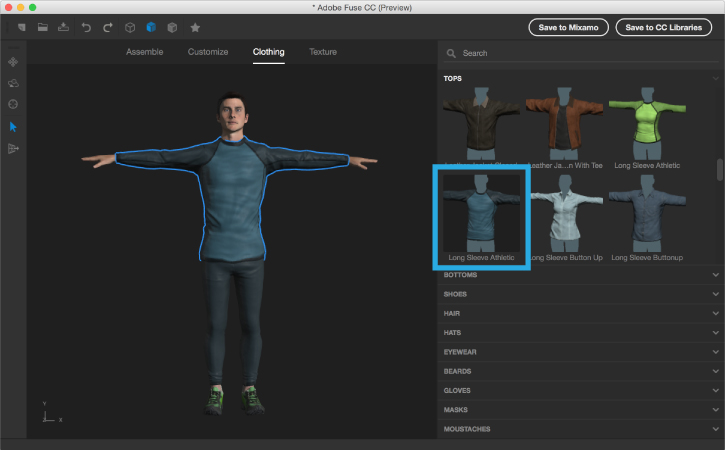Switch to wireframe cube display mode
Viewport: 725px width, 450px height.
point(130,28)
